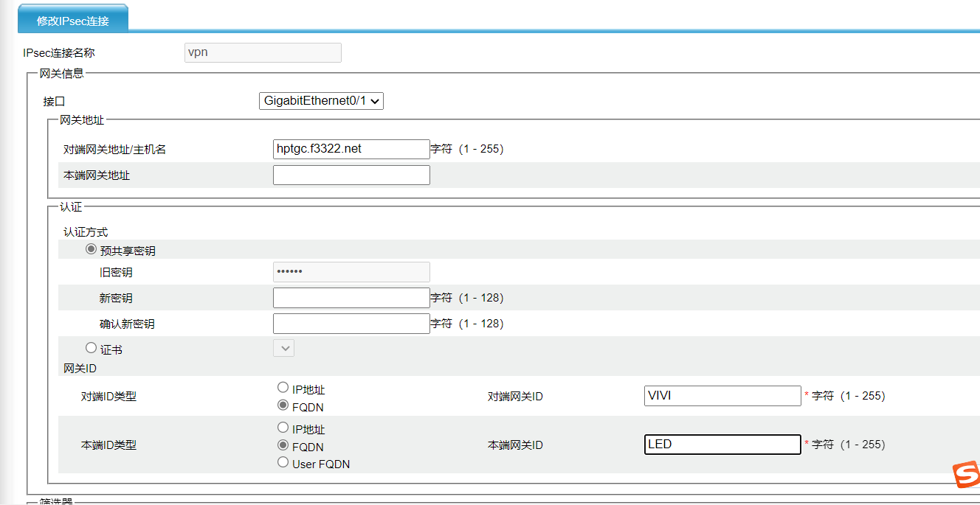Click the IPsec连接名称 field with vpn

(263, 52)
